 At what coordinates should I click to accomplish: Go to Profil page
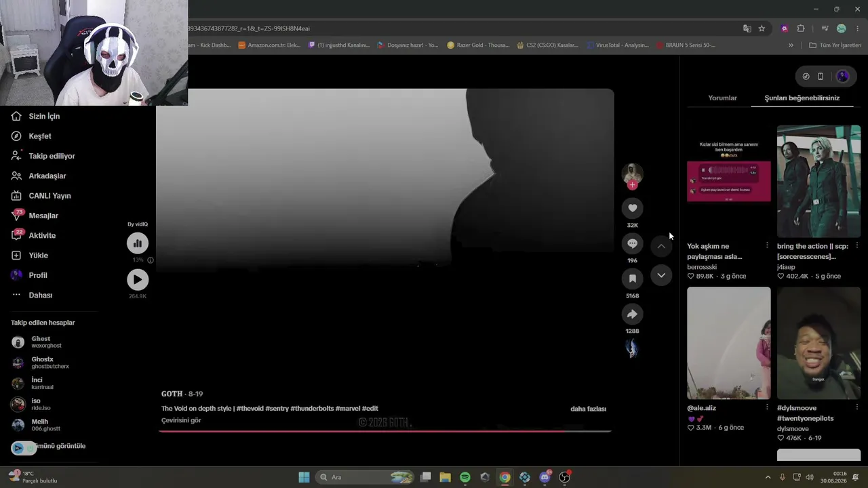[29, 275]
